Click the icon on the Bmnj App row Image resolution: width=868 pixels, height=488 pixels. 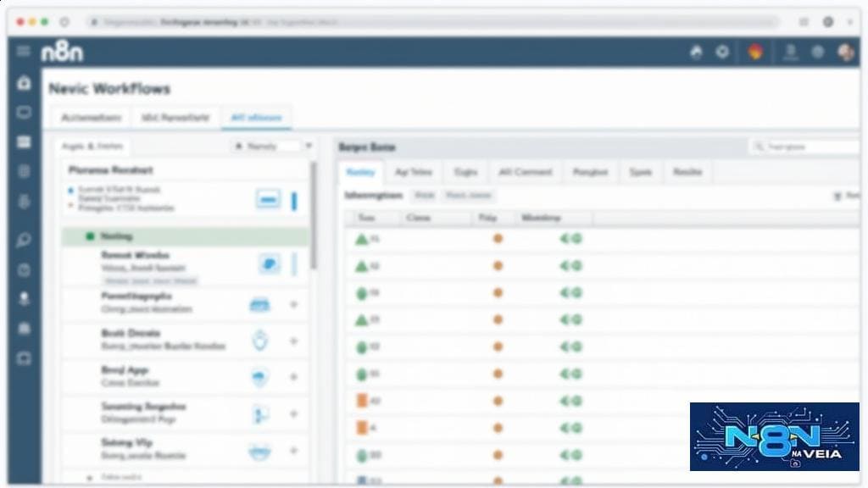tap(259, 377)
